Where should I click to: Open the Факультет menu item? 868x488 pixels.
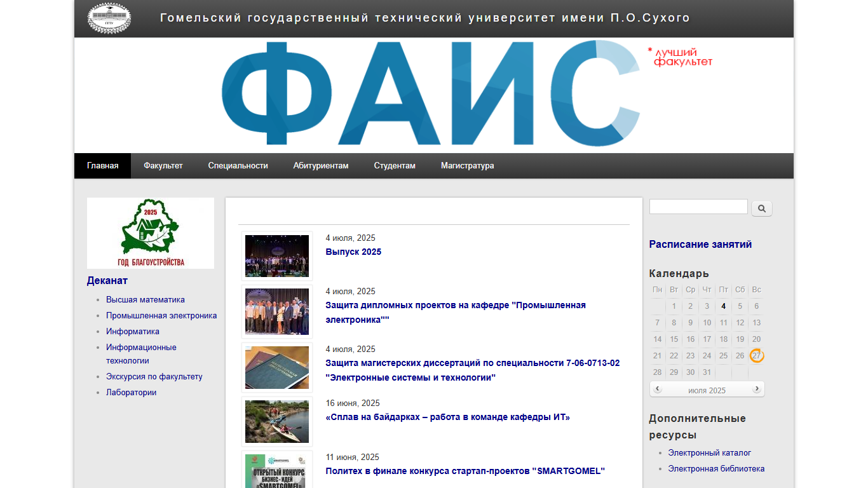(163, 166)
